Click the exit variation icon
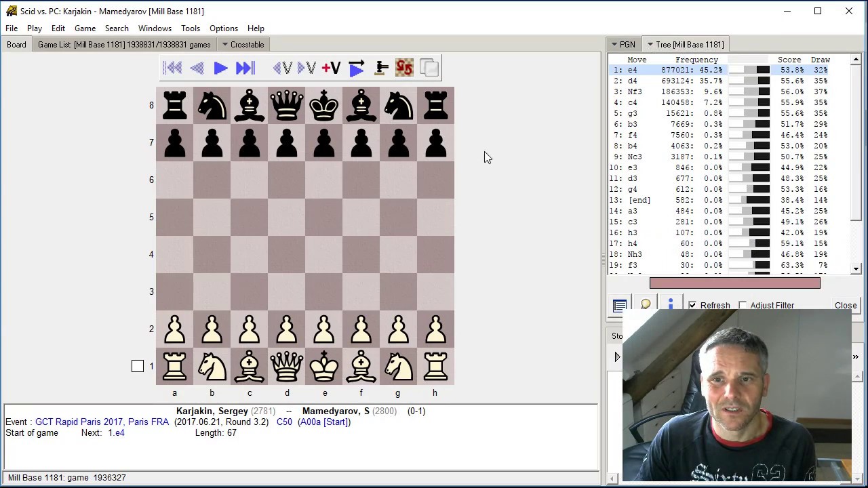 click(x=283, y=68)
